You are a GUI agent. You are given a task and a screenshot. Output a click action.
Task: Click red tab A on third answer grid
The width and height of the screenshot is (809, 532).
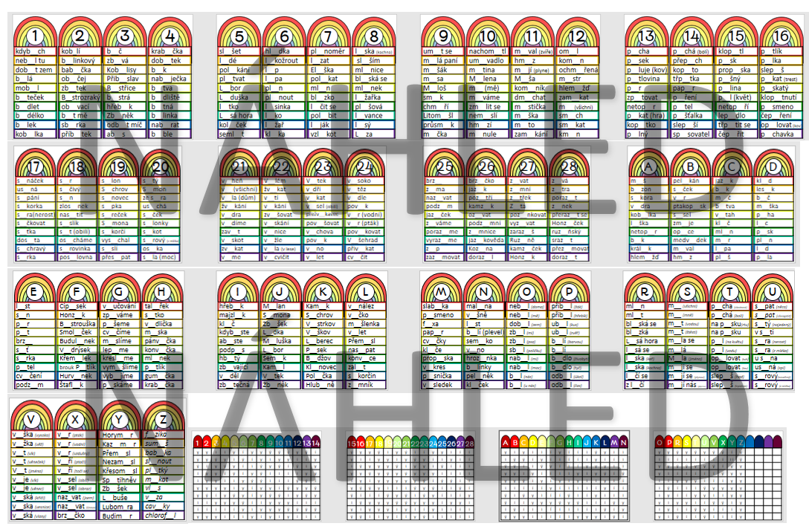coord(506,442)
